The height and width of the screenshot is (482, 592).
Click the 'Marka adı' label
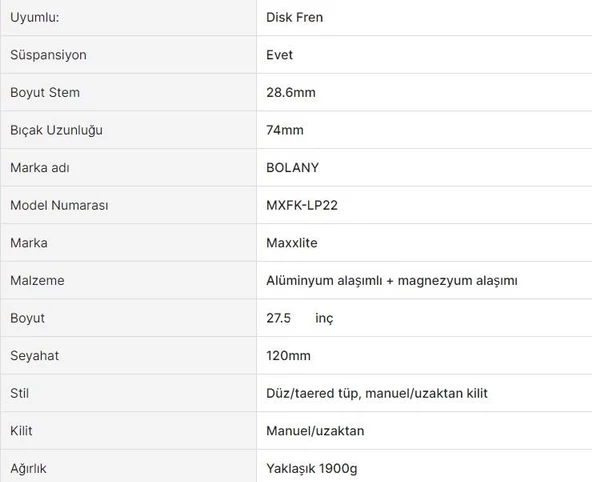point(40,168)
